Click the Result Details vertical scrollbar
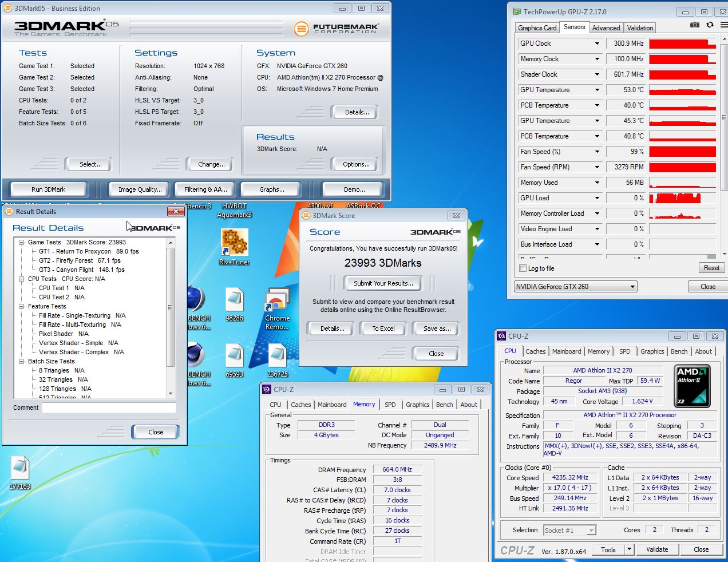Image resolution: width=728 pixels, height=562 pixels. pyautogui.click(x=170, y=318)
